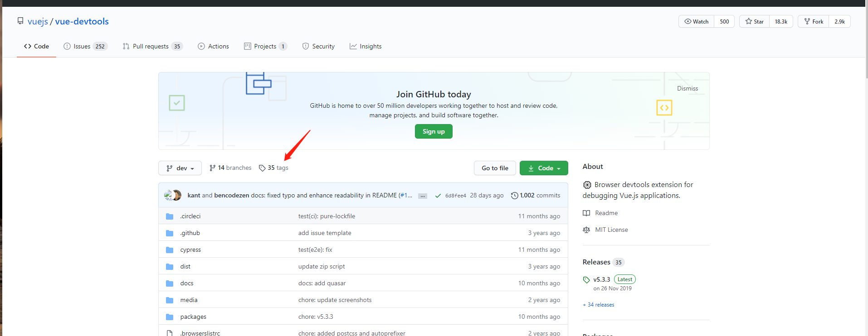Open the media folder

(189, 300)
